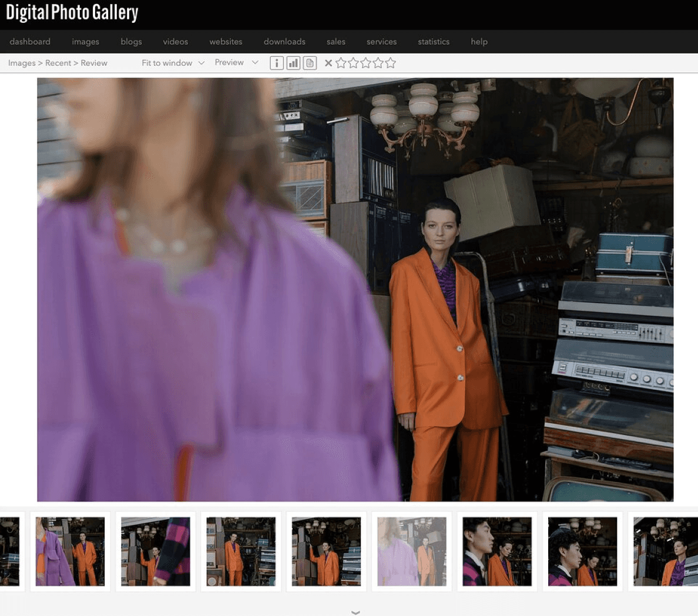Select the faded current-image thumbnail

click(412, 551)
